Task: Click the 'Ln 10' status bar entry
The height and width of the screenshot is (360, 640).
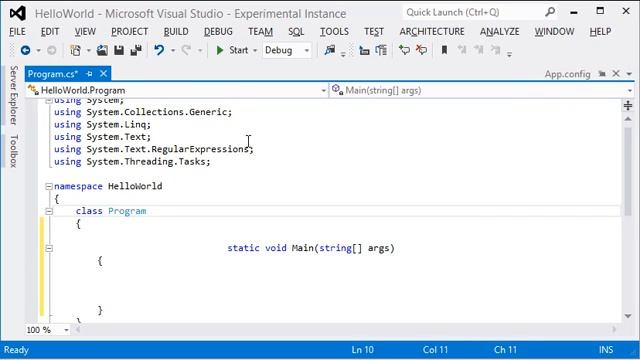Action: pyautogui.click(x=362, y=350)
